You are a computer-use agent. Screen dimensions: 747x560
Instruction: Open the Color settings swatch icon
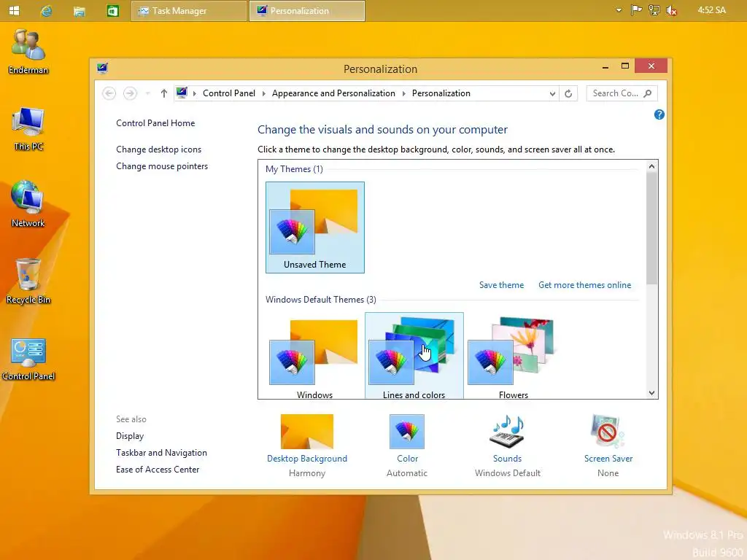click(x=407, y=432)
